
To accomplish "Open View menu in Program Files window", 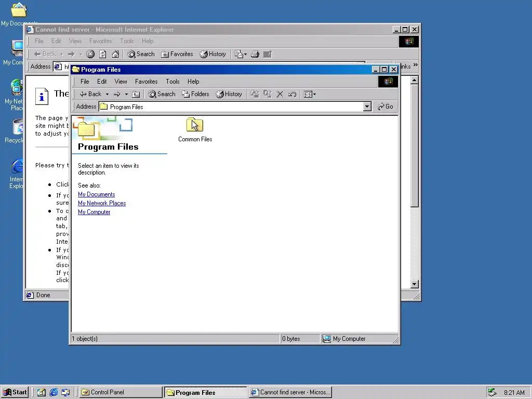I will (121, 82).
